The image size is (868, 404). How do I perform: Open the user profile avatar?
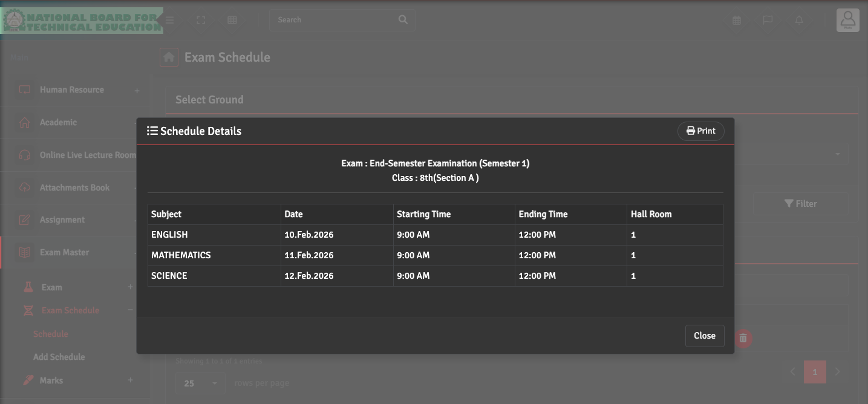coord(847,20)
